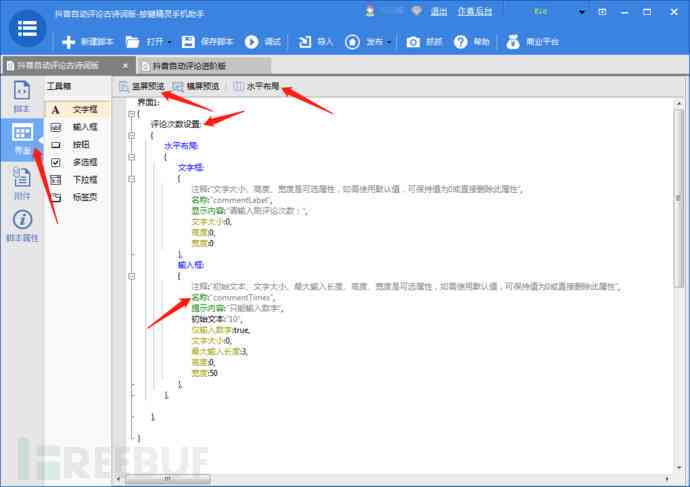Click the 竖屏预览 portrait preview button
This screenshot has width=690, height=487.
(x=142, y=86)
